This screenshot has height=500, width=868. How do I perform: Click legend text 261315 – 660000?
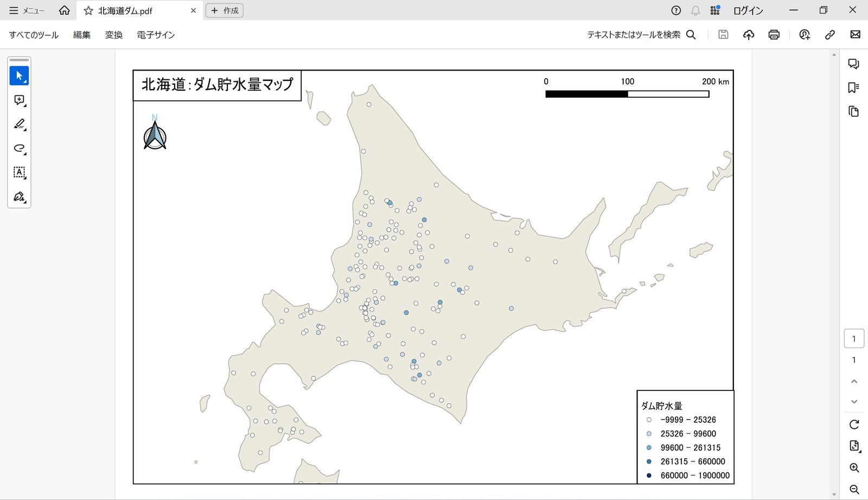693,461
